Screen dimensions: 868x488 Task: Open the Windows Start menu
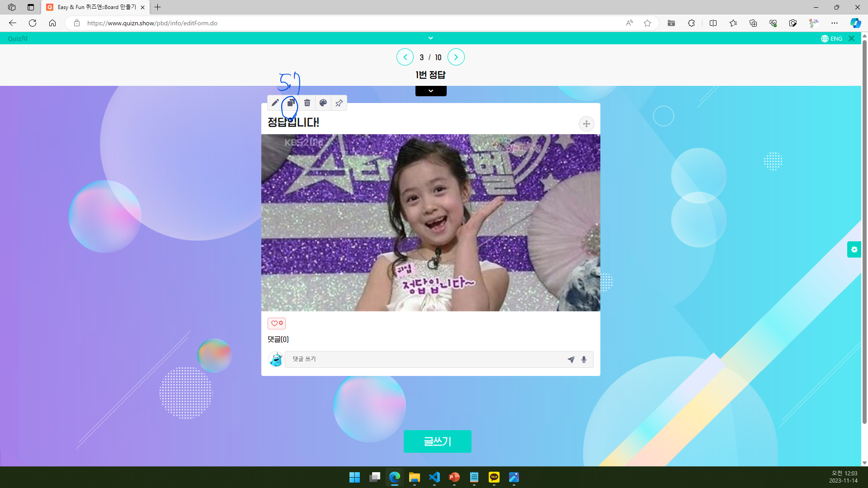pyautogui.click(x=354, y=477)
